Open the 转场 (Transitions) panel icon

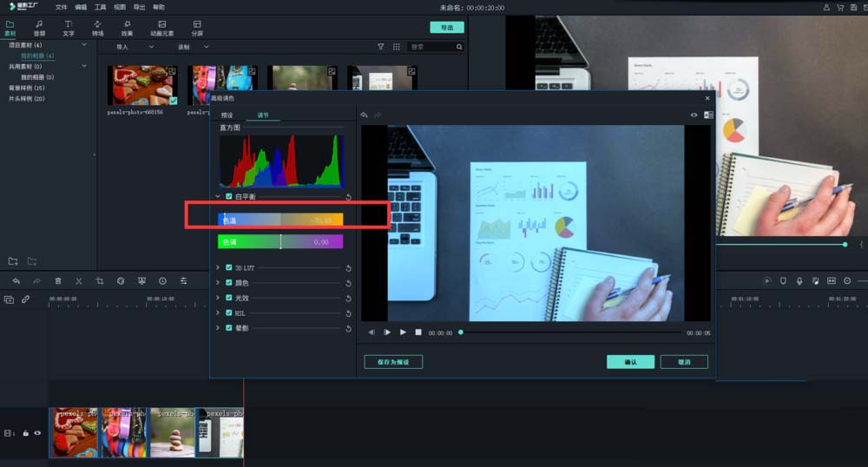[97, 28]
